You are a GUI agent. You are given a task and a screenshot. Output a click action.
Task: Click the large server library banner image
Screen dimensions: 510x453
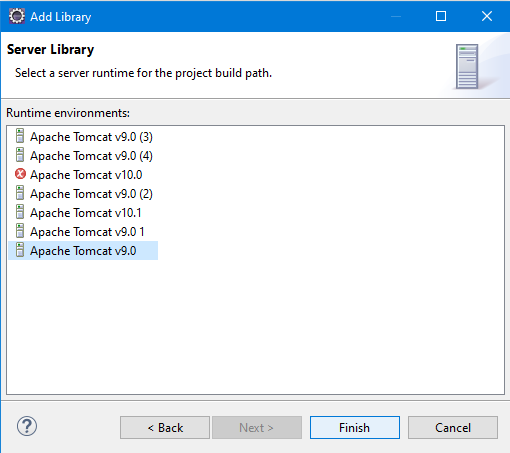coord(467,66)
